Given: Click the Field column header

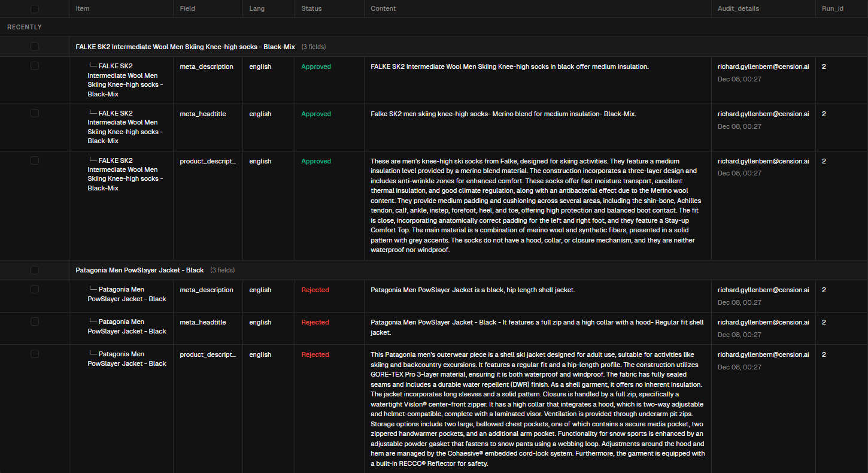Looking at the screenshot, I should tap(187, 8).
